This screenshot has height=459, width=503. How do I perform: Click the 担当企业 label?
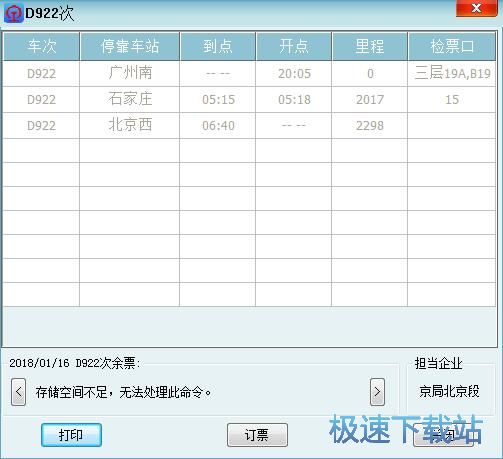(438, 363)
